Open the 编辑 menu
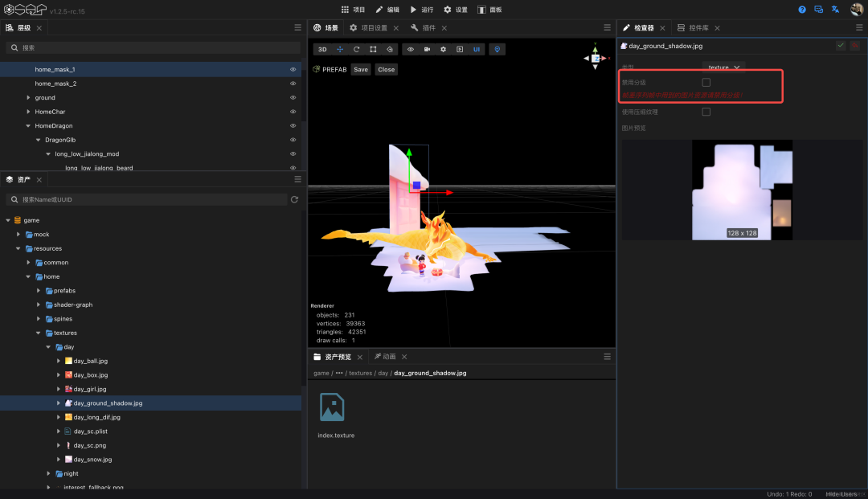The image size is (868, 499). point(387,10)
